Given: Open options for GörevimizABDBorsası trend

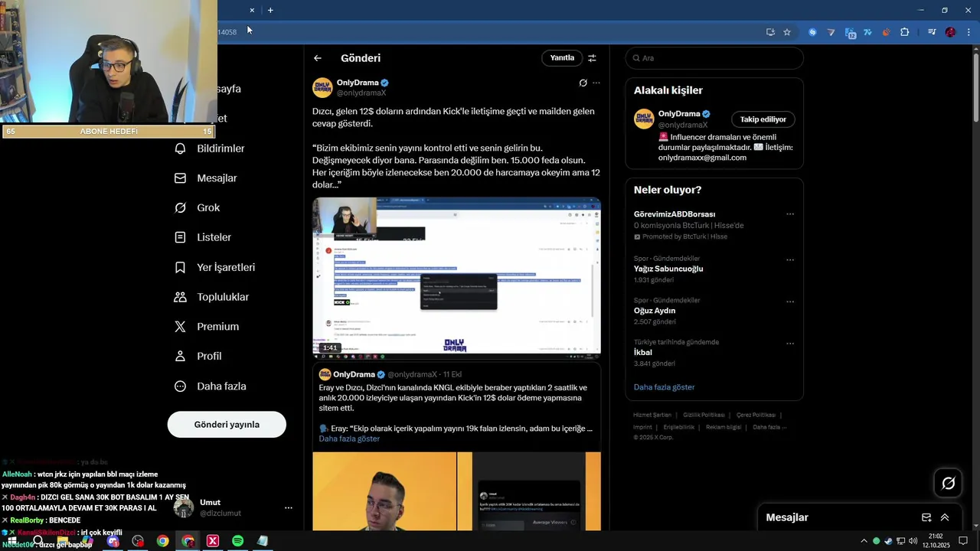Looking at the screenshot, I should [790, 214].
